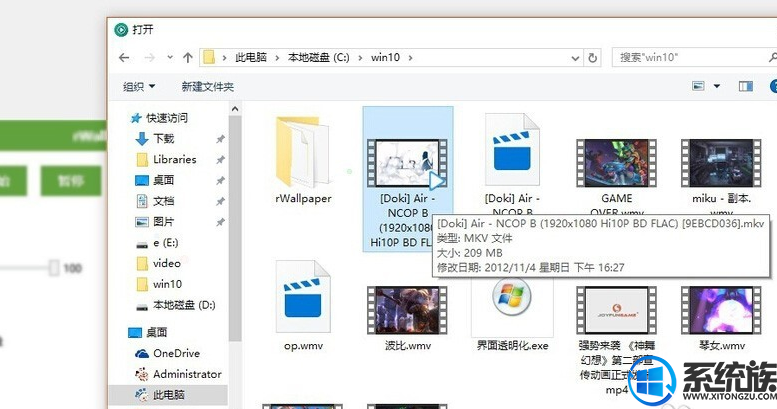Screen dimensions: 777x409
Task: Click win10 in the address path
Action: pos(386,58)
